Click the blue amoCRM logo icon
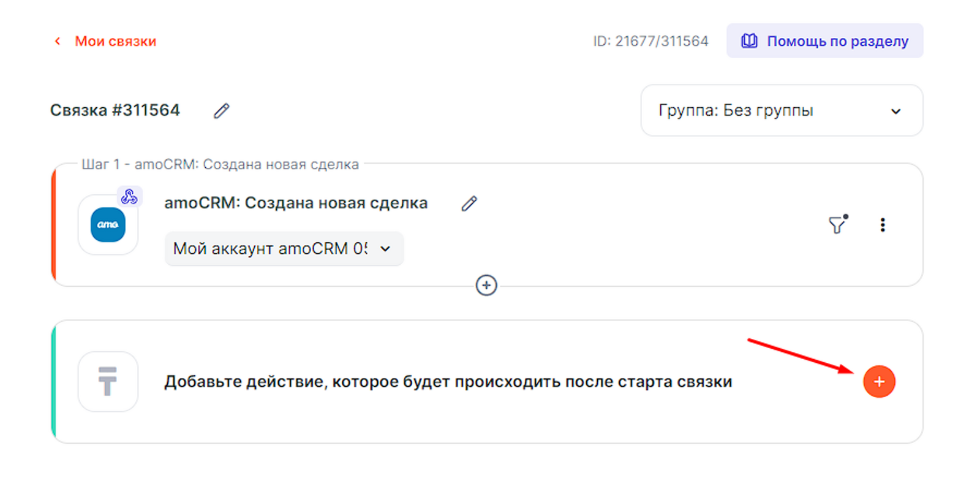Viewport: 980px width, 486px height. pos(108,225)
